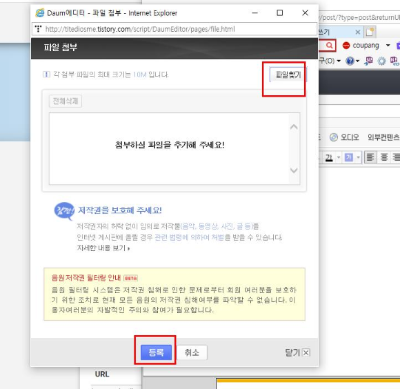Click the purple arrow icon left of the gear
Viewport: 400px width, 389px height.
pos(369,61)
